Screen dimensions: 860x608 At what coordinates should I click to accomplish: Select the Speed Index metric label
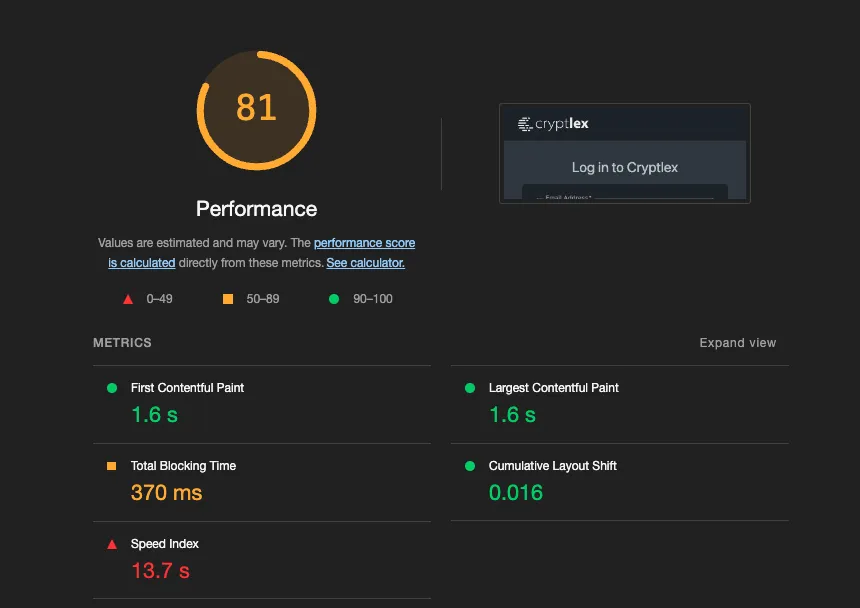tap(164, 544)
